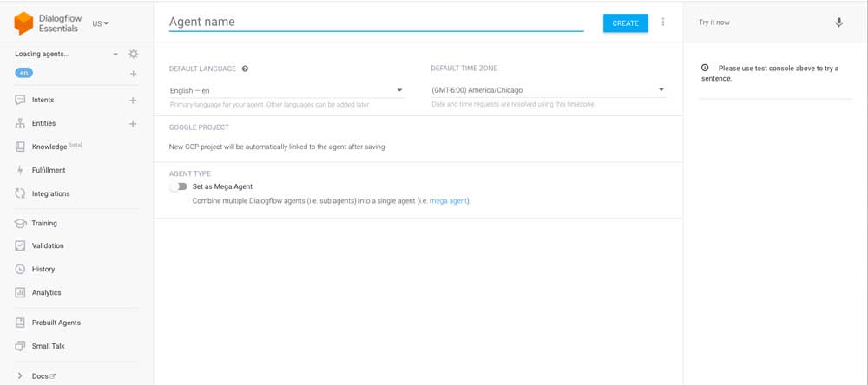Click the History clock icon
Screen dimensions: 868x385
click(20, 269)
